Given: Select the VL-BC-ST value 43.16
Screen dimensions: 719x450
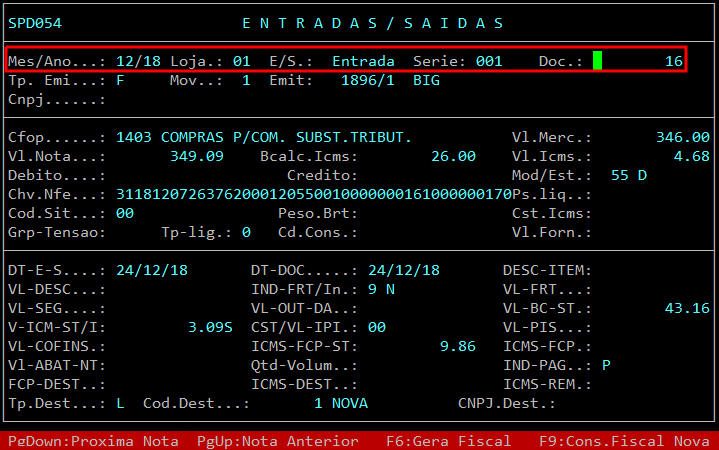Looking at the screenshot, I should coord(687,308).
